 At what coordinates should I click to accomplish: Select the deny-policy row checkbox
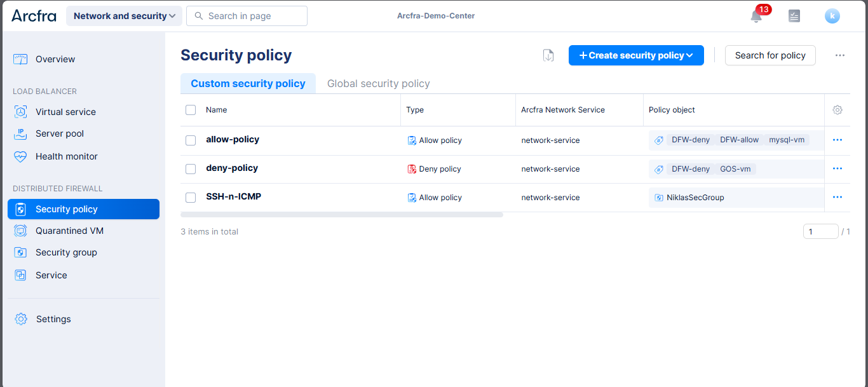[x=191, y=169]
